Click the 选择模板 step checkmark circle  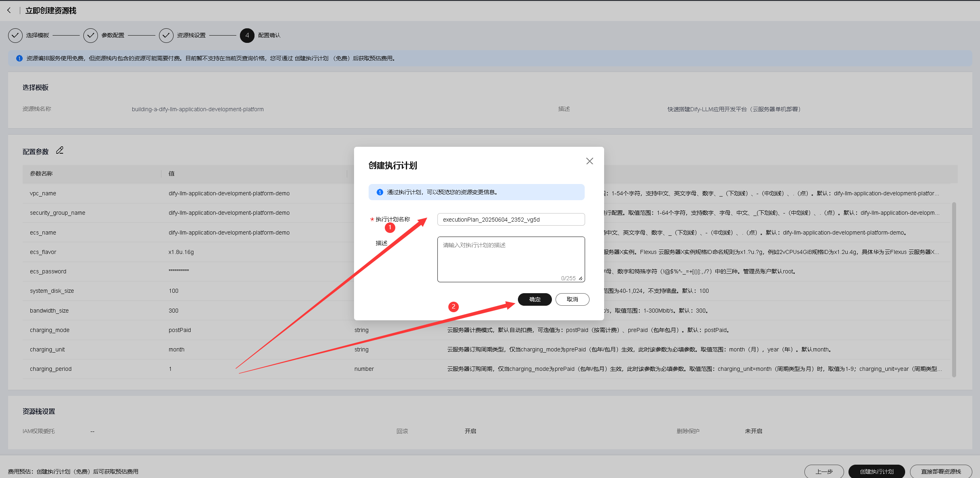click(x=15, y=35)
